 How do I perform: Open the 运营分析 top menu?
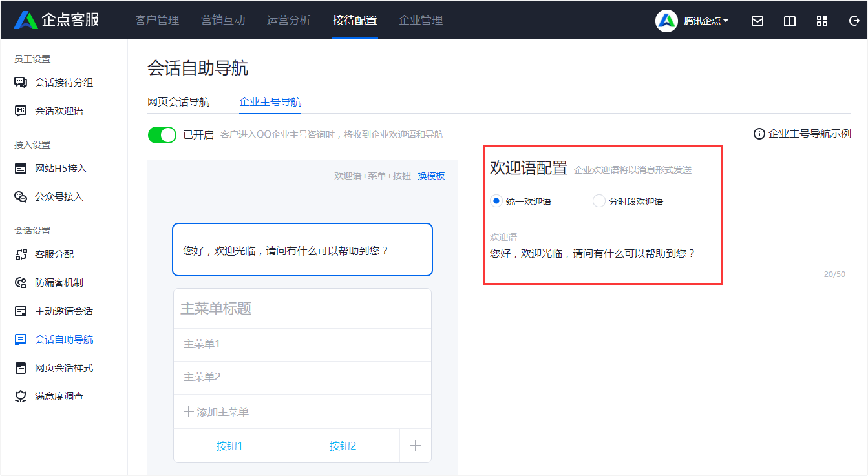[x=289, y=20]
